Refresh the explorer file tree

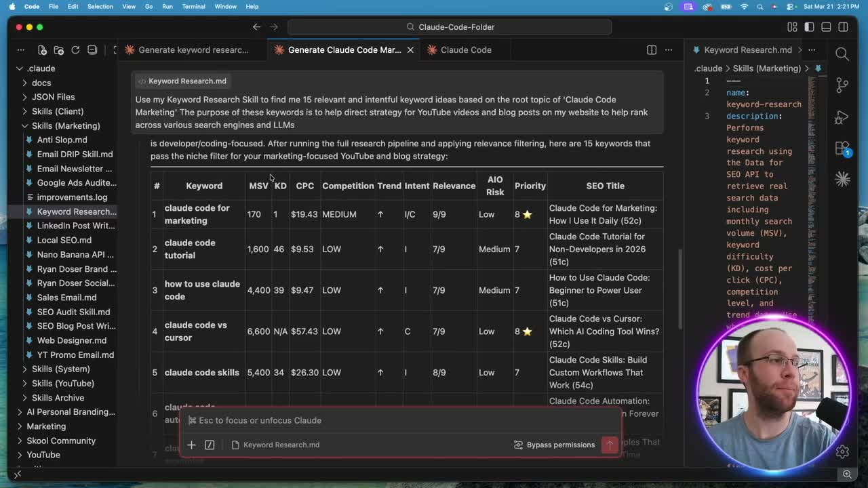coord(75,49)
